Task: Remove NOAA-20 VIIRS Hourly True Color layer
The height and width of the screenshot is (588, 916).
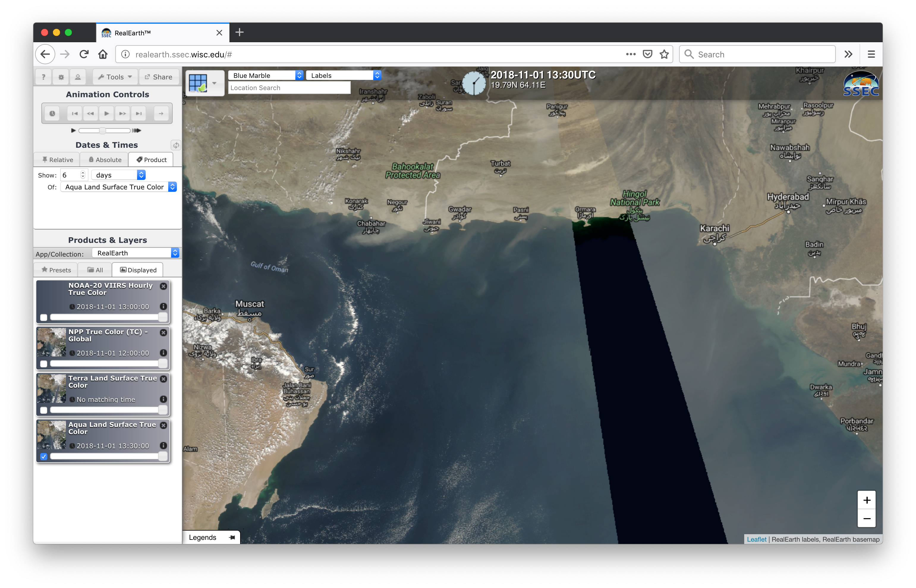Action: coord(163,286)
